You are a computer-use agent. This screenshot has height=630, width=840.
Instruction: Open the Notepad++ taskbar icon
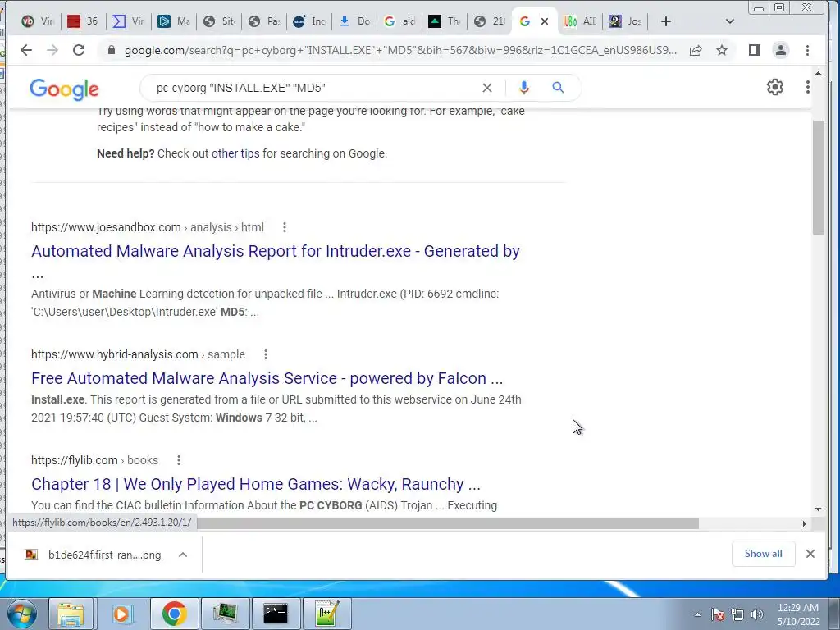326,614
